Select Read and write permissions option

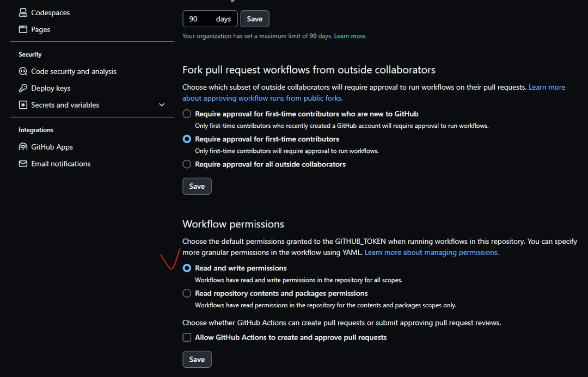point(187,268)
